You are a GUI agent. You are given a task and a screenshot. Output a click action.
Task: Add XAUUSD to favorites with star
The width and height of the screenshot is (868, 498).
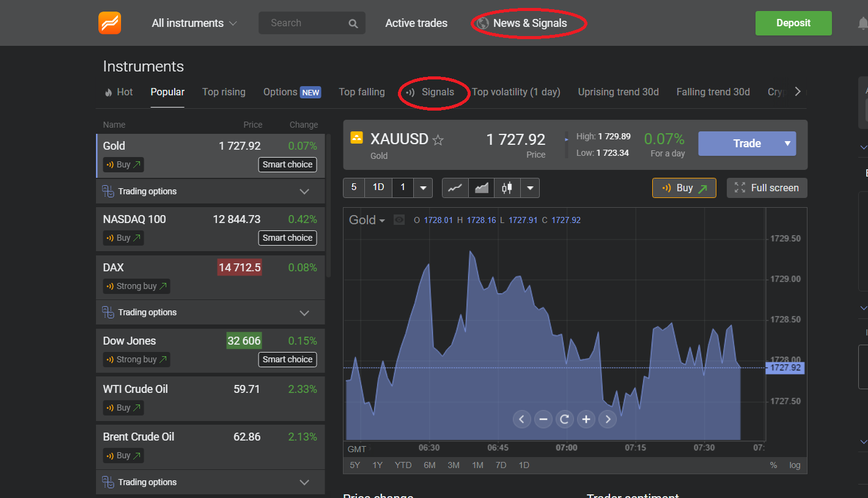(x=438, y=141)
